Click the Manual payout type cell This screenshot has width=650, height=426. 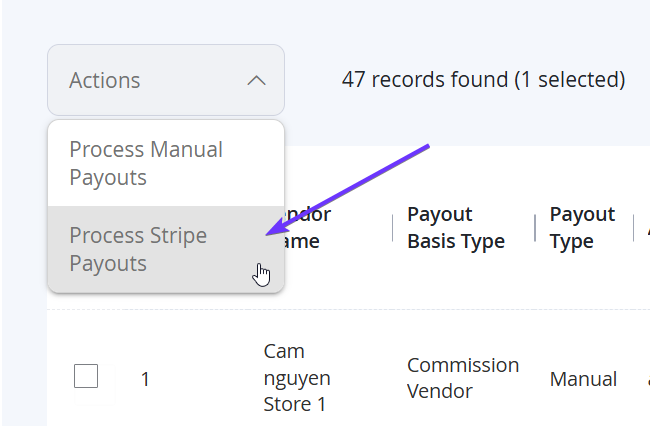click(583, 379)
